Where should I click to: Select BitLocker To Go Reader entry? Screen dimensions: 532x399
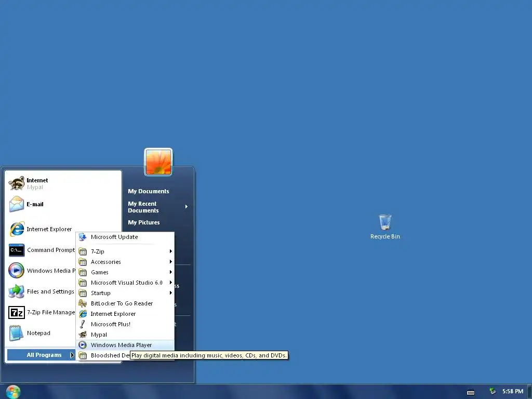tap(125, 303)
